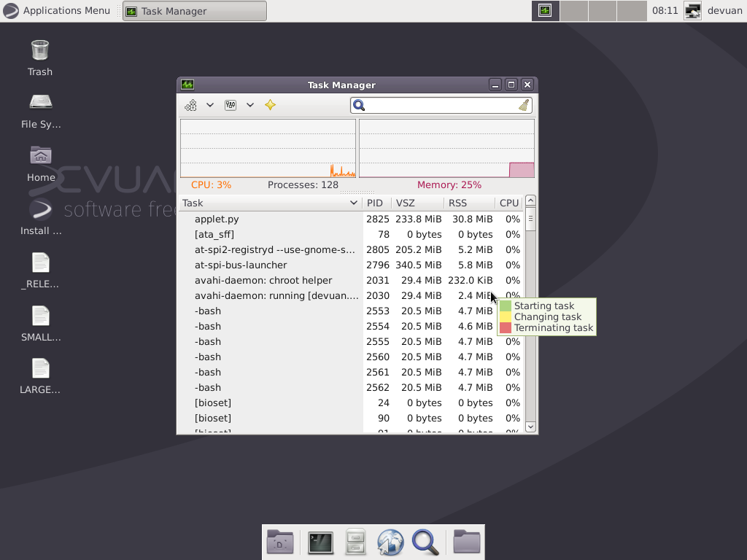Open the Devuan home folder icon in dock
This screenshot has width=747, height=560.
280,542
